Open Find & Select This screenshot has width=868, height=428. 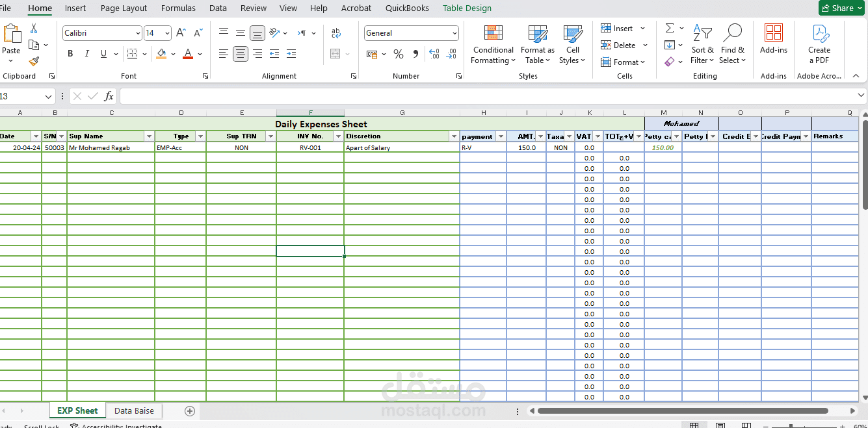[732, 44]
